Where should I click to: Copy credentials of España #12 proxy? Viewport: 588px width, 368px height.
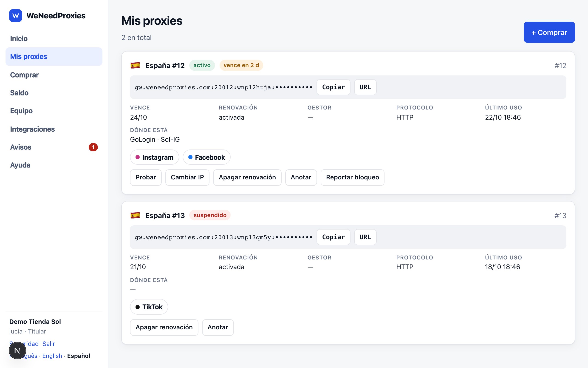tap(333, 87)
